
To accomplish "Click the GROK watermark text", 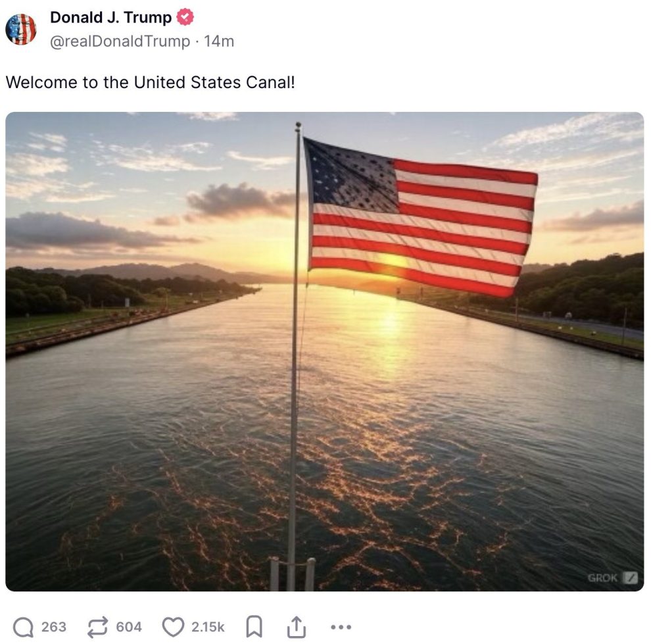I will (603, 578).
